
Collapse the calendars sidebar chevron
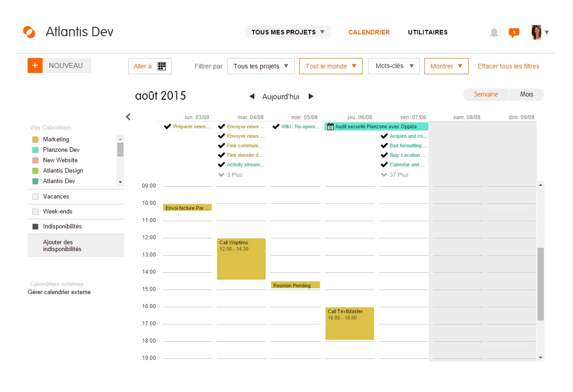(128, 117)
